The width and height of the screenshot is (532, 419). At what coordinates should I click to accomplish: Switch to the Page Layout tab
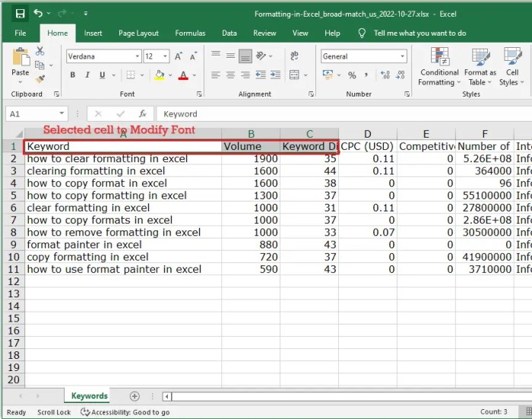pyautogui.click(x=138, y=33)
